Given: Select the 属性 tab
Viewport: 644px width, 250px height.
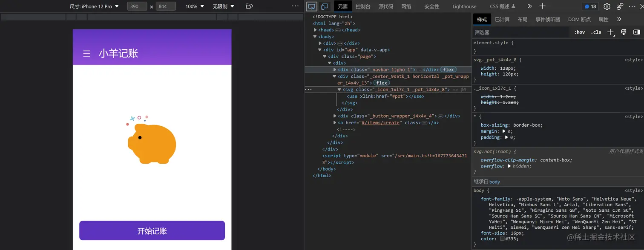Looking at the screenshot, I should point(604,20).
